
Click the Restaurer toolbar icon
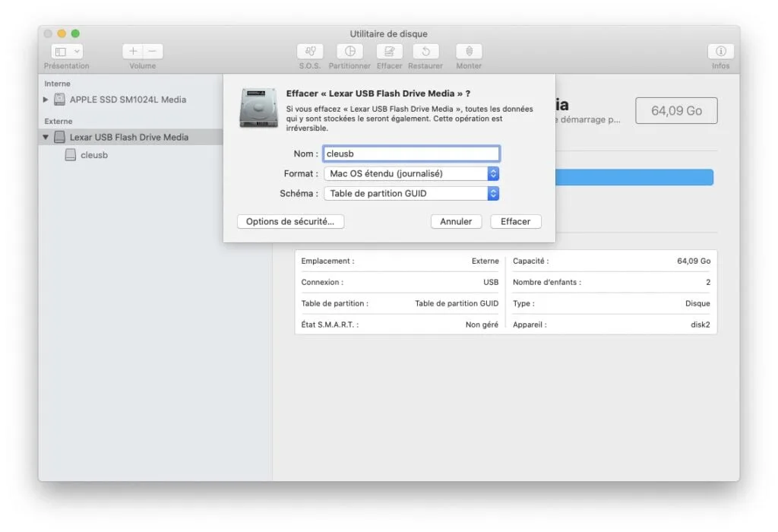pos(425,51)
